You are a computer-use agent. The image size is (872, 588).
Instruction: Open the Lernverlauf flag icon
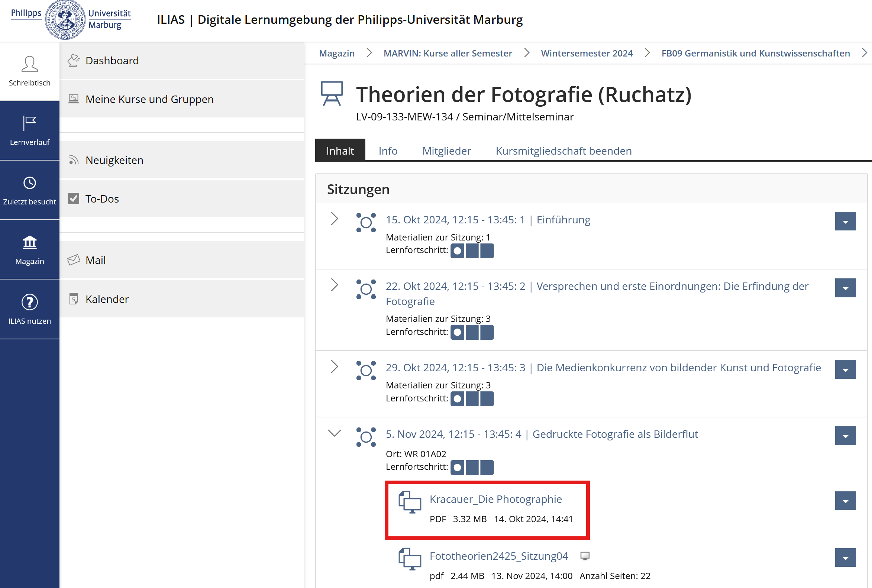point(30,123)
